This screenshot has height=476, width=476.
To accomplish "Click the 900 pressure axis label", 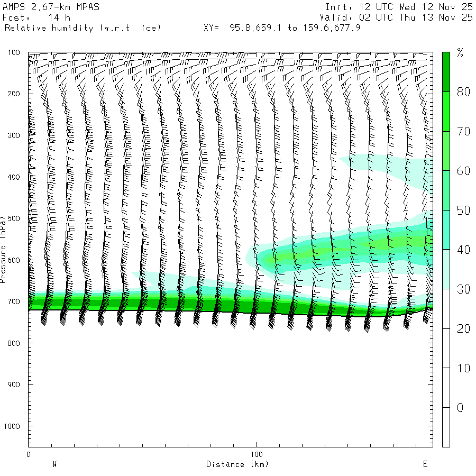I will [14, 385].
